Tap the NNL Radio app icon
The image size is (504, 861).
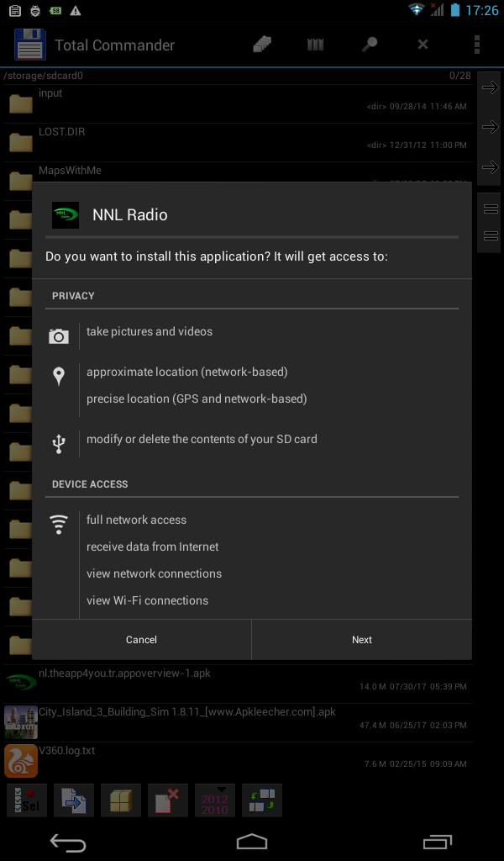[x=66, y=214]
